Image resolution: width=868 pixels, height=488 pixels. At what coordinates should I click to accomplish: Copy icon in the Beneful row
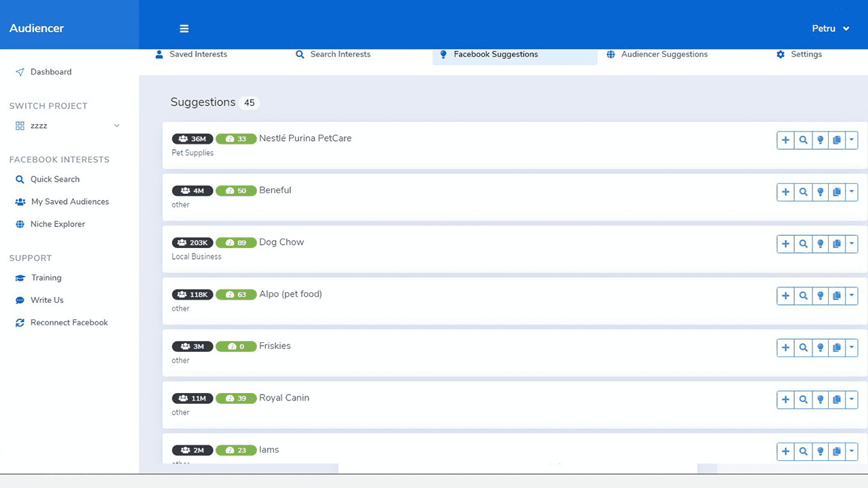coord(836,192)
